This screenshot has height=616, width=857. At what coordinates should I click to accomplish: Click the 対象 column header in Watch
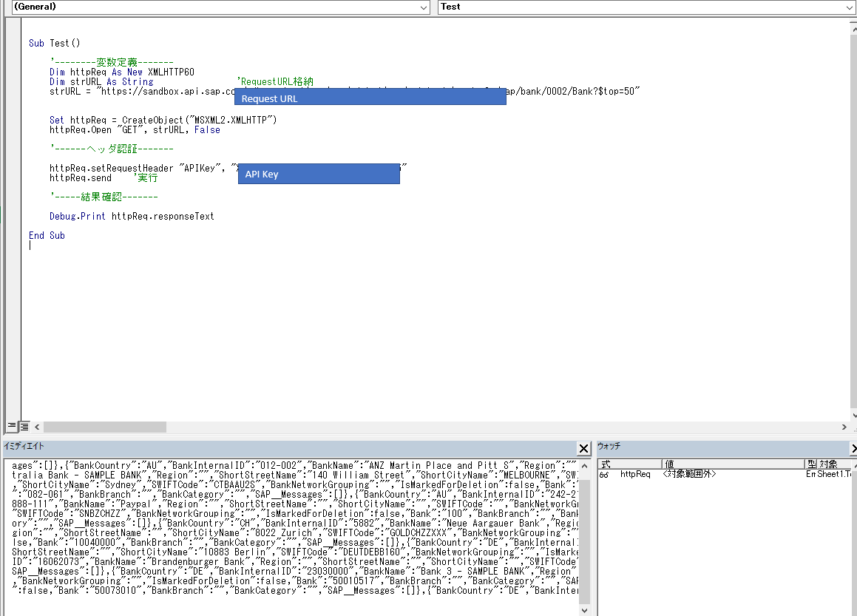pyautogui.click(x=835, y=464)
